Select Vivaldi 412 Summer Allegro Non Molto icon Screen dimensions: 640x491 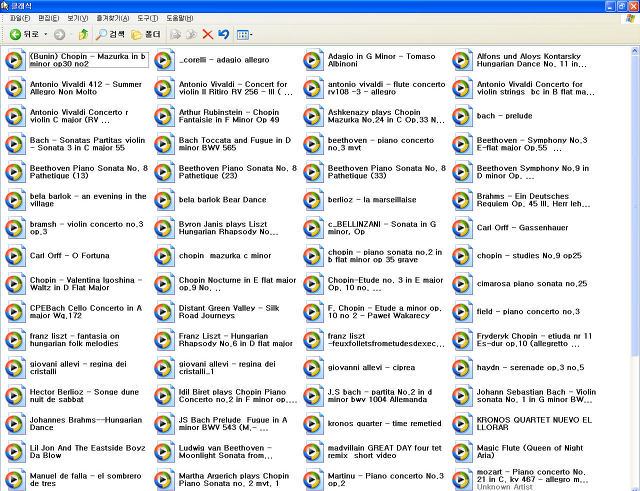pos(15,88)
